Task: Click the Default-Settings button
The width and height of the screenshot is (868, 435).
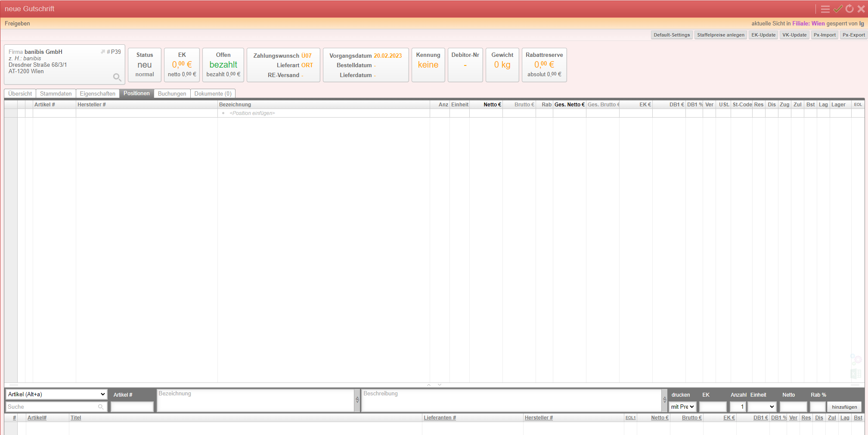Action: pyautogui.click(x=672, y=35)
